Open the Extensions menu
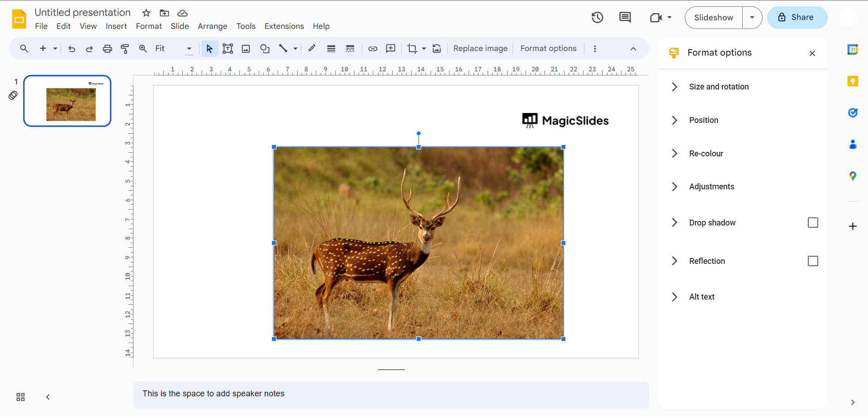The height and width of the screenshot is (418, 868). tap(284, 26)
